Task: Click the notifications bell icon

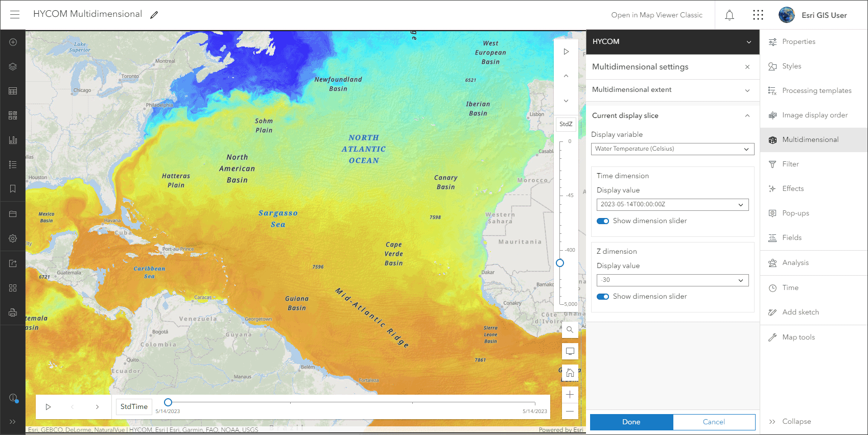Action: 730,15
